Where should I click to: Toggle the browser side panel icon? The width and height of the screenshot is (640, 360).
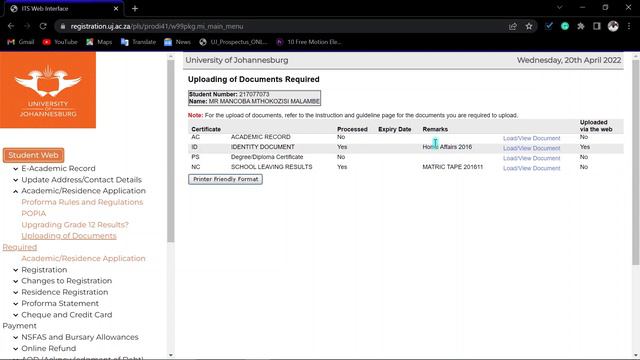coord(597,26)
